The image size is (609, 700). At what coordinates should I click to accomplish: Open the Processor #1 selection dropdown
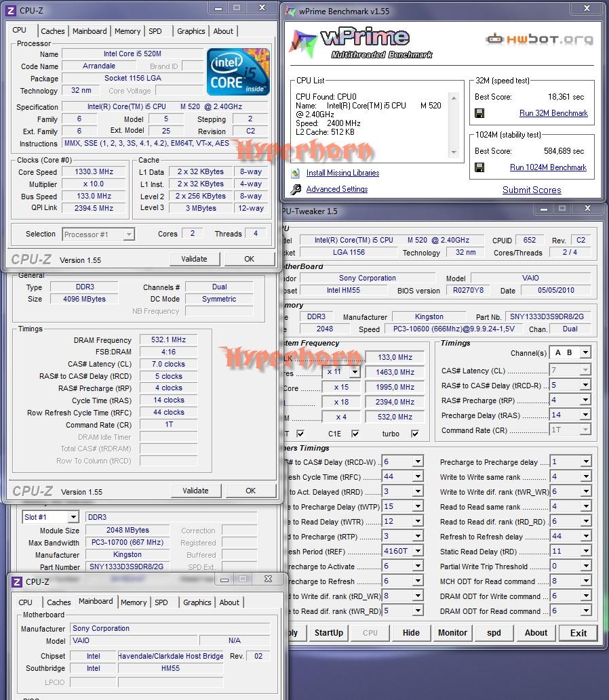point(129,234)
